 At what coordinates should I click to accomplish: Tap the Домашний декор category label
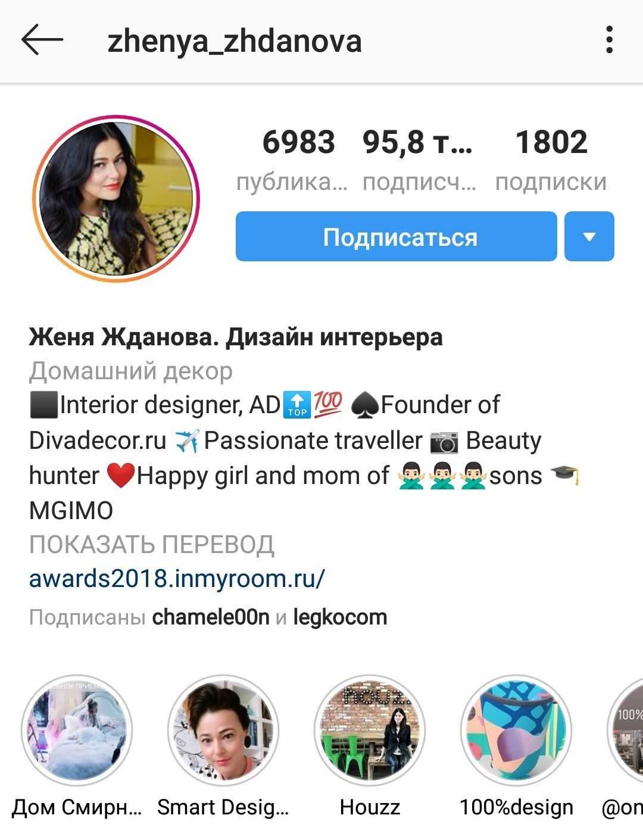tap(130, 371)
